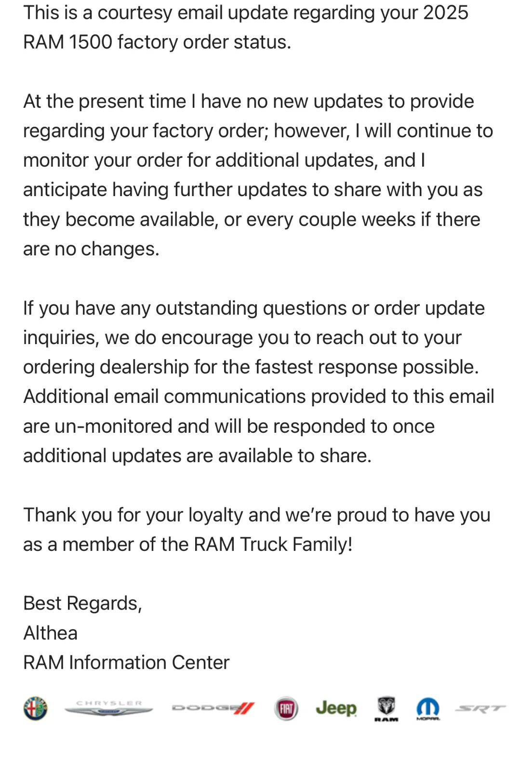Click the RAM Information Center signature line

(x=126, y=662)
